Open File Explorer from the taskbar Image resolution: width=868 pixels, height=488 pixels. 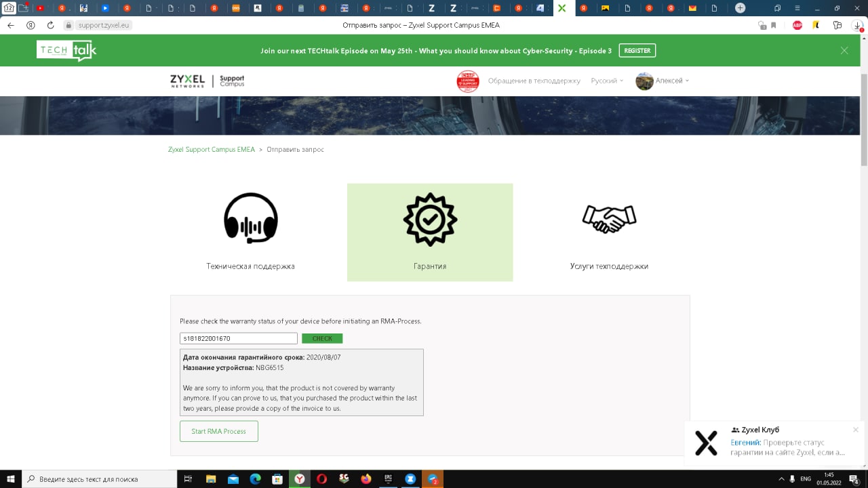point(211,479)
